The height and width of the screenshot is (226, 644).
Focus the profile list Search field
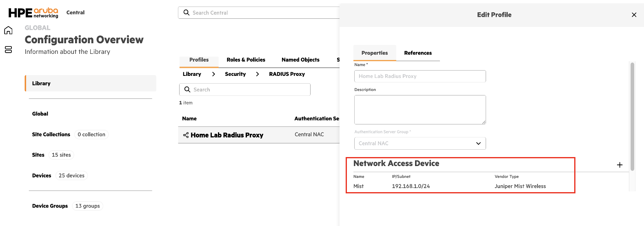click(245, 89)
